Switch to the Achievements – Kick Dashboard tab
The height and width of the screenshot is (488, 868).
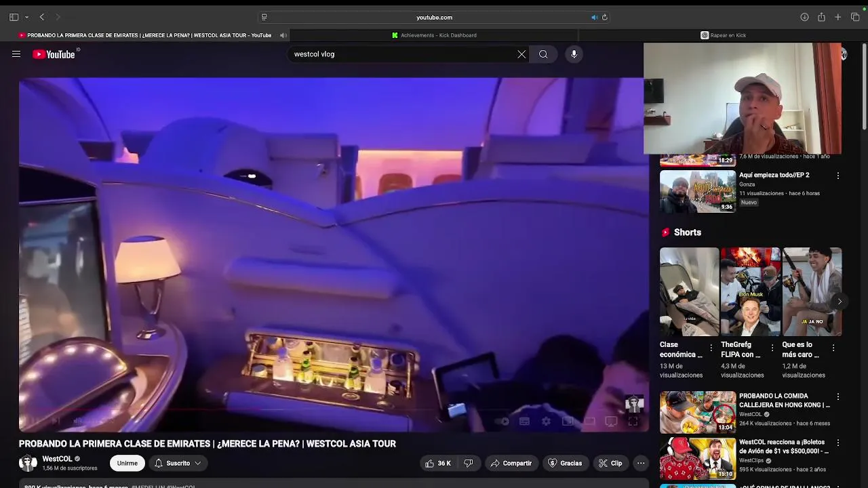coord(434,35)
